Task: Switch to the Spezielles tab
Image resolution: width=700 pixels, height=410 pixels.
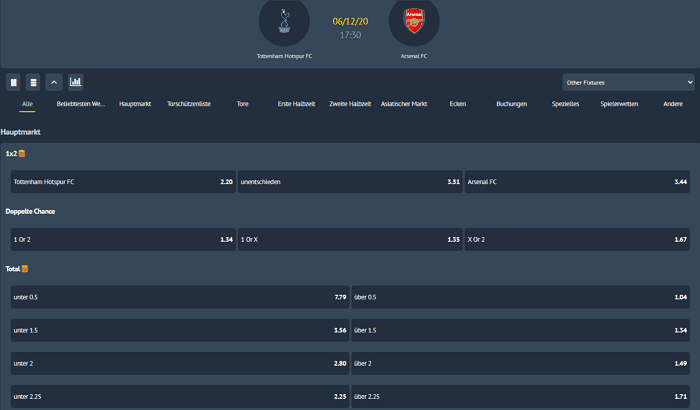Action: point(565,104)
